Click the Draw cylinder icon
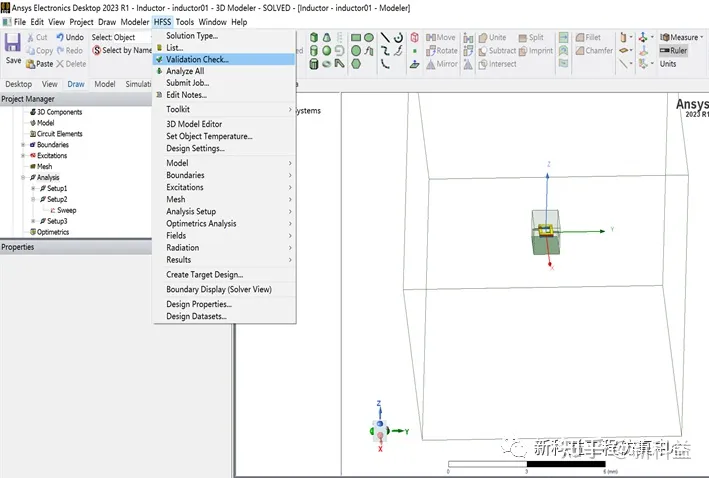 [314, 50]
